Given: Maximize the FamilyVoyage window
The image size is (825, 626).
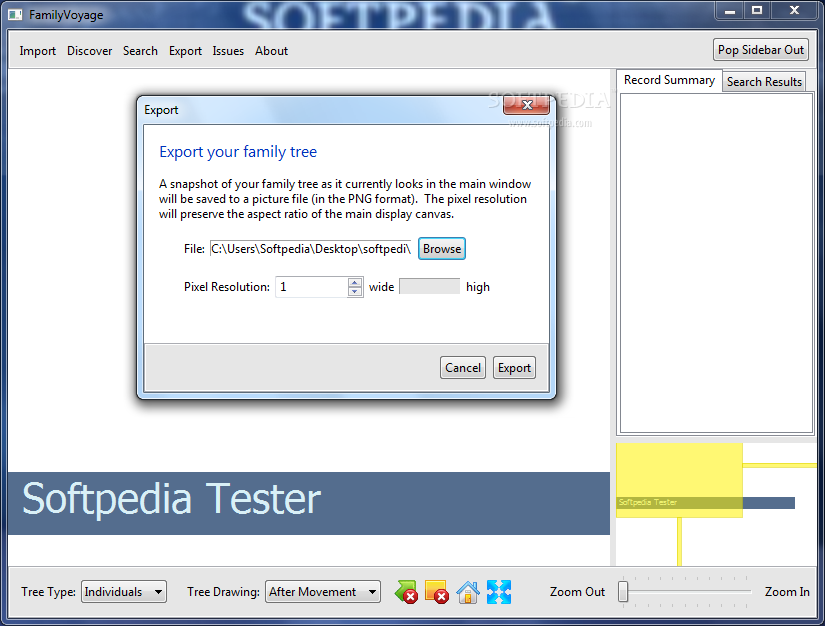Looking at the screenshot, I should [757, 11].
